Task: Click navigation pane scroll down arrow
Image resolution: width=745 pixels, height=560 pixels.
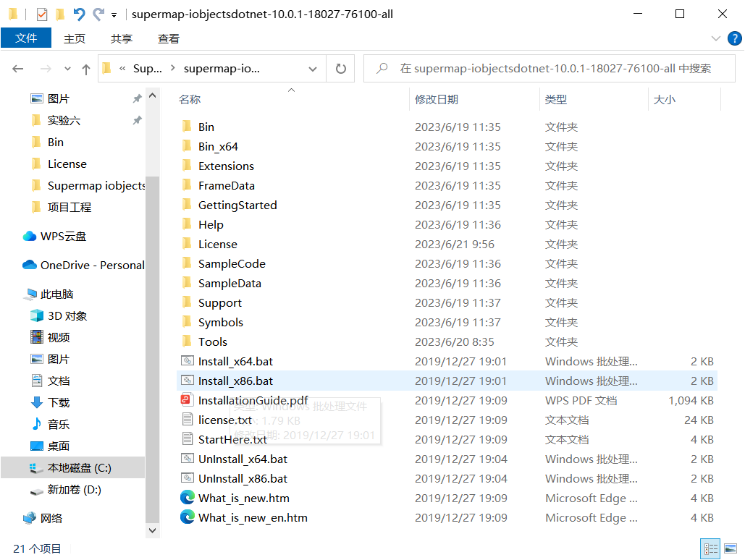Action: point(153,530)
